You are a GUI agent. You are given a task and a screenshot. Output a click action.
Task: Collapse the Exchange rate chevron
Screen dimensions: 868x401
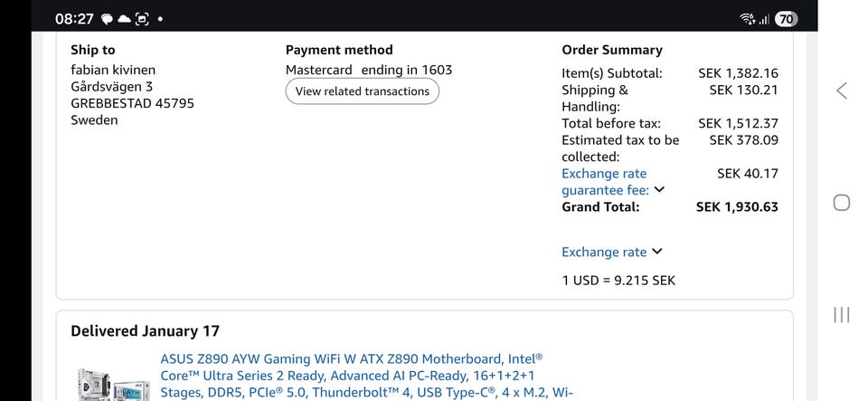click(657, 252)
